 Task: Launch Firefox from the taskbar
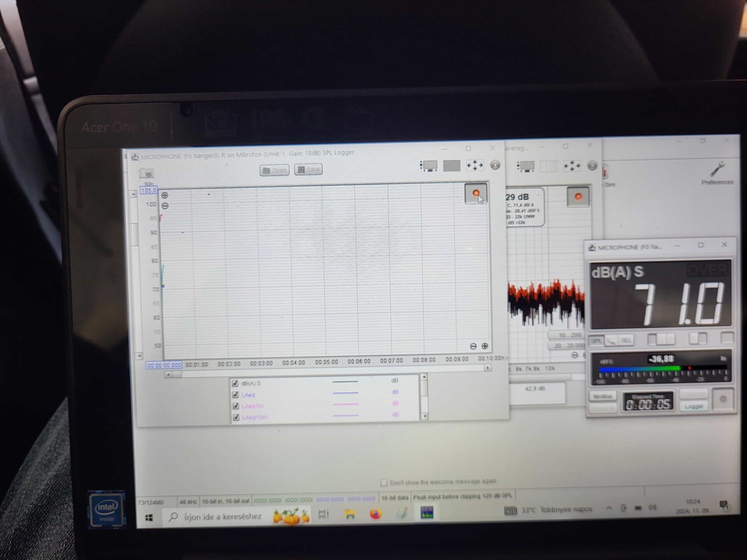click(x=376, y=514)
